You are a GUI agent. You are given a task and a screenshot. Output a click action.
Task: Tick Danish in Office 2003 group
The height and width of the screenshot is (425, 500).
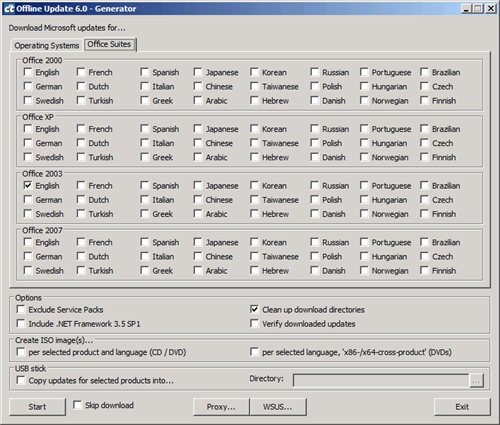pyautogui.click(x=314, y=214)
